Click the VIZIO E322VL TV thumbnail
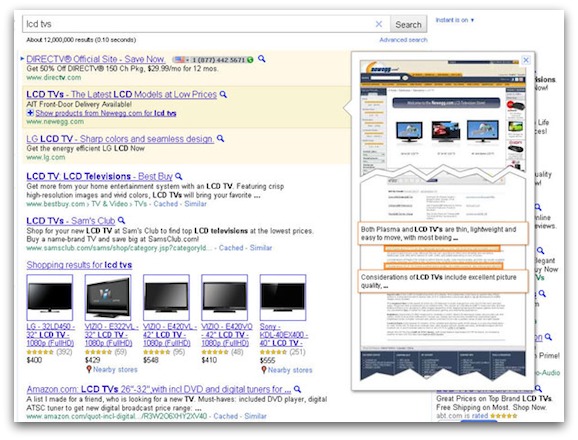Image resolution: width=578 pixels, height=440 pixels. point(108,297)
